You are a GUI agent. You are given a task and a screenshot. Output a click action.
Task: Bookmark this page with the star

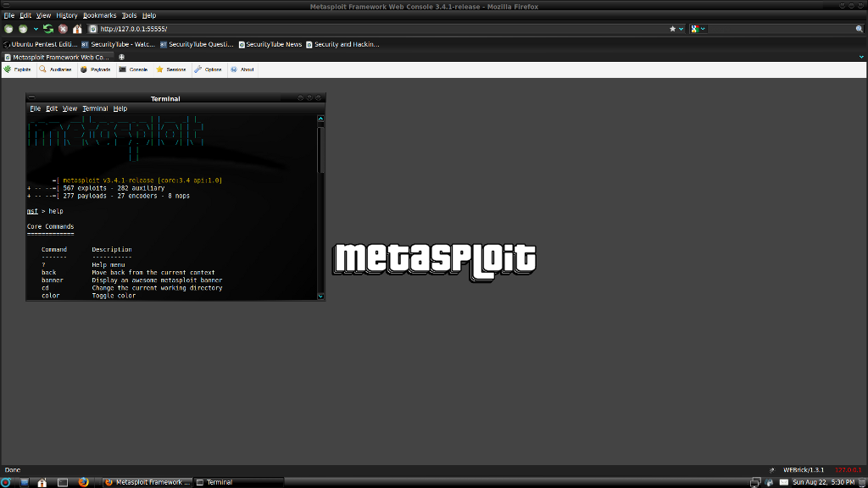click(x=673, y=29)
